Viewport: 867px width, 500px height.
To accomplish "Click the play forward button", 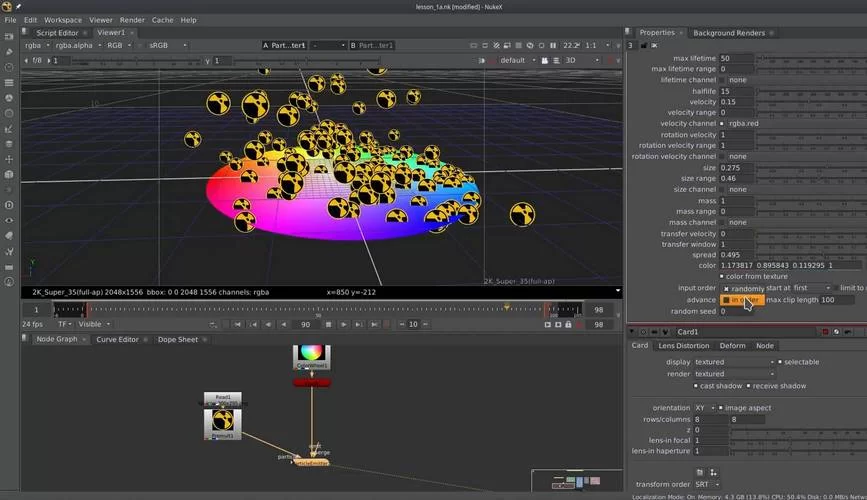I will (343, 325).
